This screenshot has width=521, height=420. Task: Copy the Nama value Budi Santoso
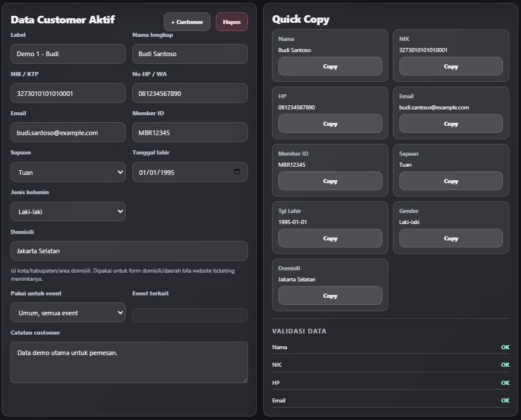(330, 66)
